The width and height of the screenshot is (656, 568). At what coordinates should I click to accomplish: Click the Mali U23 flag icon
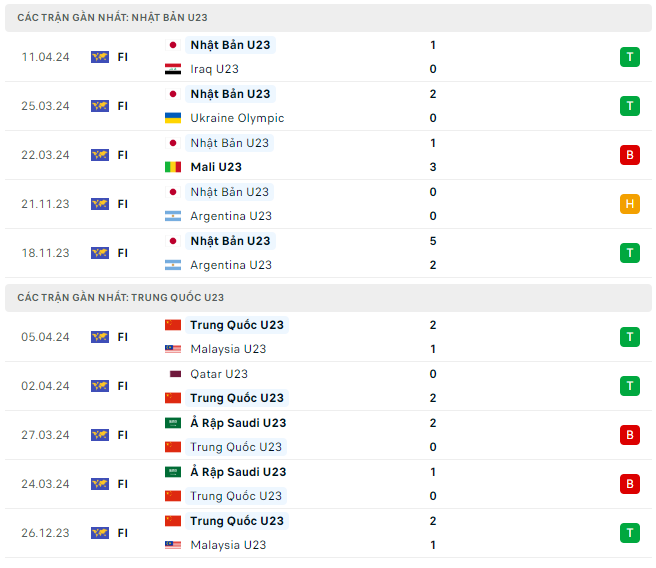(x=172, y=167)
